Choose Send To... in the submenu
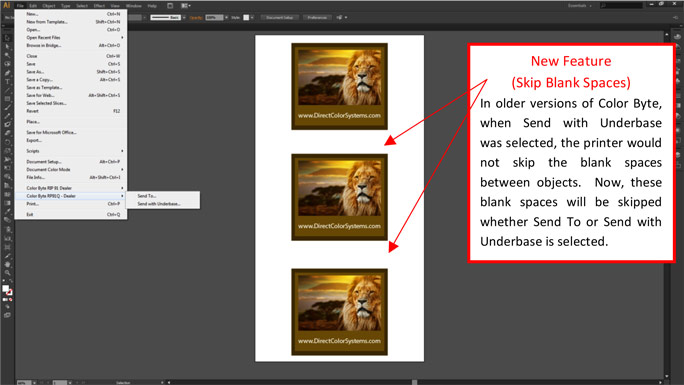Image resolution: width=684 pixels, height=385 pixels. [x=163, y=196]
